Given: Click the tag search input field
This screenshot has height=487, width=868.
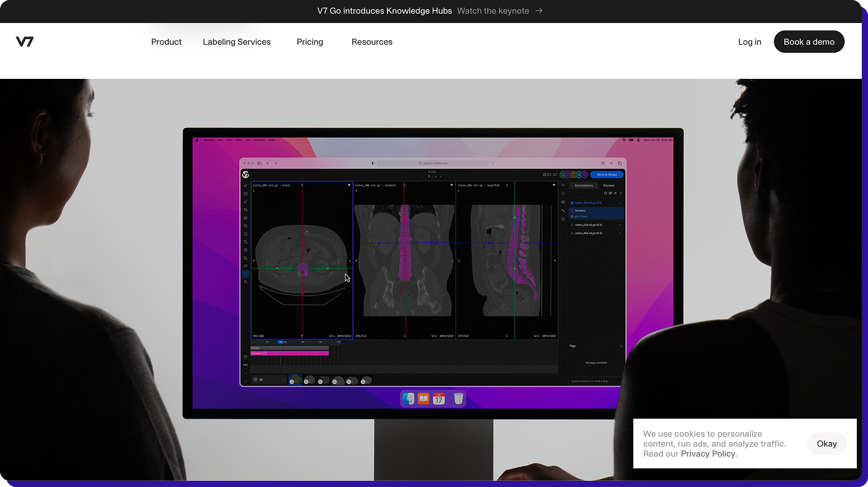Looking at the screenshot, I should tap(595, 381).
